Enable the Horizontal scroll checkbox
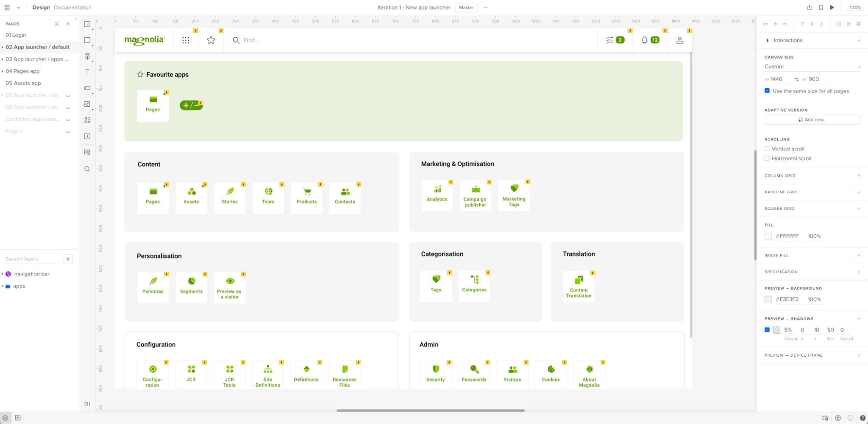 [767, 158]
